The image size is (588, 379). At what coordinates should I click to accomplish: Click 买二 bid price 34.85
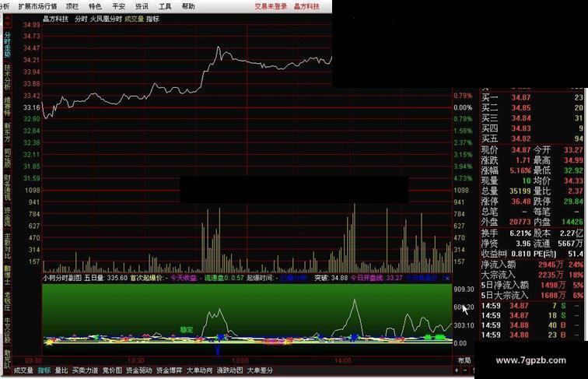521,107
